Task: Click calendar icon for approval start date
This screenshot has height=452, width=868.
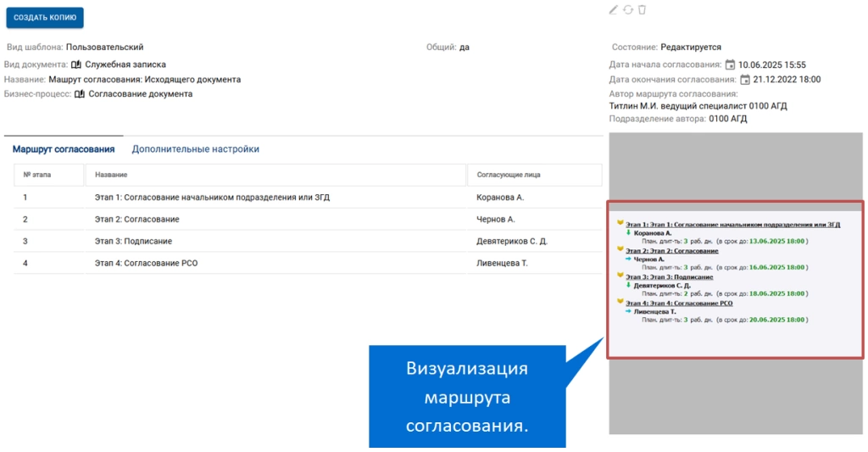Action: [x=730, y=64]
